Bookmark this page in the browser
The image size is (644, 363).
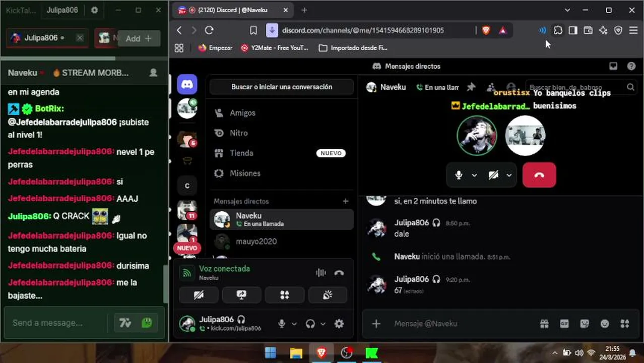click(253, 30)
